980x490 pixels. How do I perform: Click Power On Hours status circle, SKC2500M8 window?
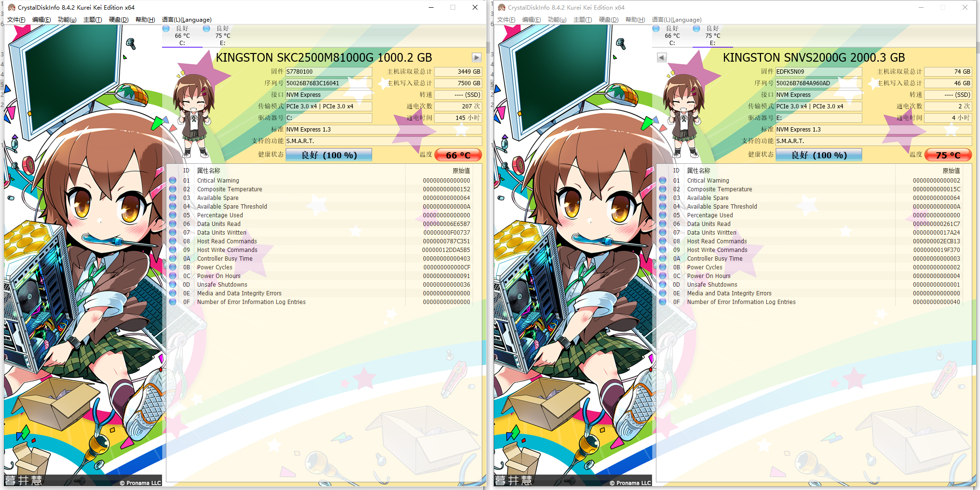[173, 276]
